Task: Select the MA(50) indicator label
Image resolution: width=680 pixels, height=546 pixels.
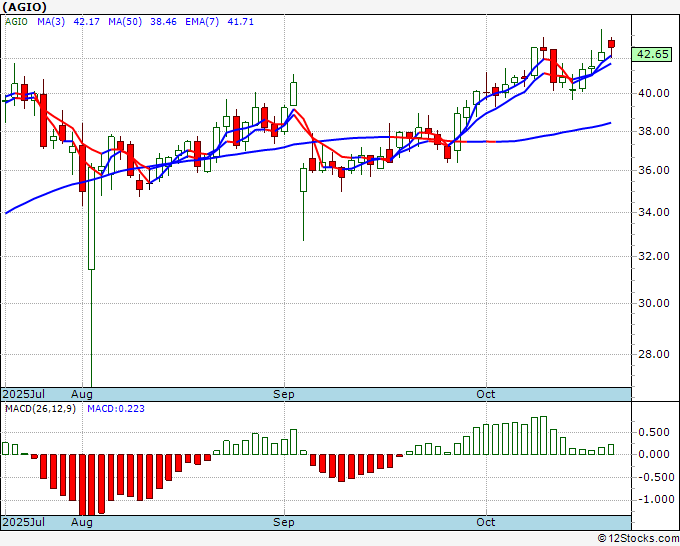Action: (125, 22)
